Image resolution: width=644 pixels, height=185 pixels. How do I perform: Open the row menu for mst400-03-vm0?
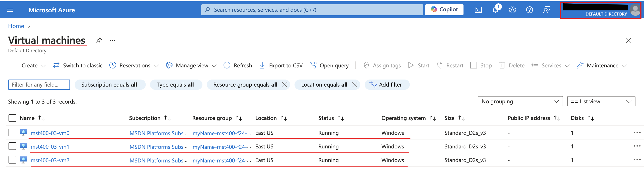(637, 132)
